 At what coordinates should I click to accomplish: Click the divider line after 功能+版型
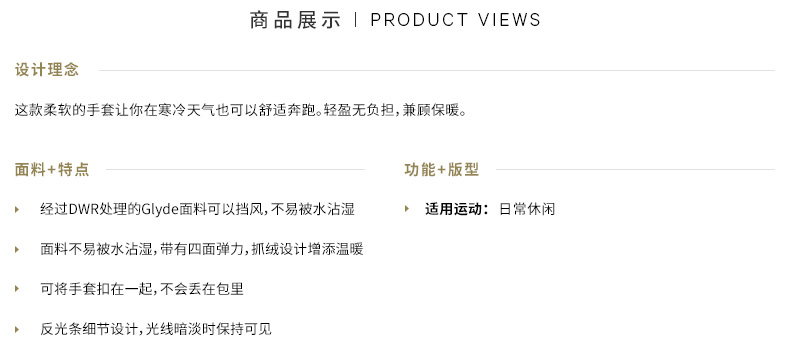pyautogui.click(x=635, y=170)
